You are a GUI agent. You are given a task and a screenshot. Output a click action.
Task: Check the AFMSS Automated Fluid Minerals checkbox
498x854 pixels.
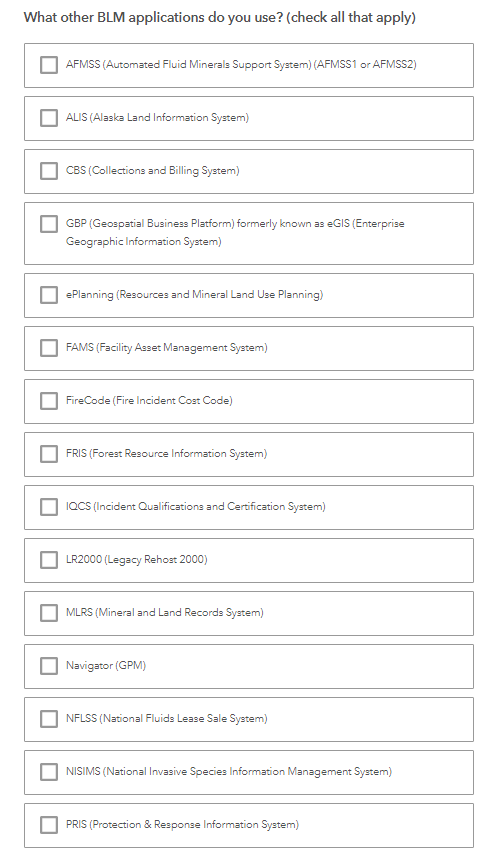48,65
